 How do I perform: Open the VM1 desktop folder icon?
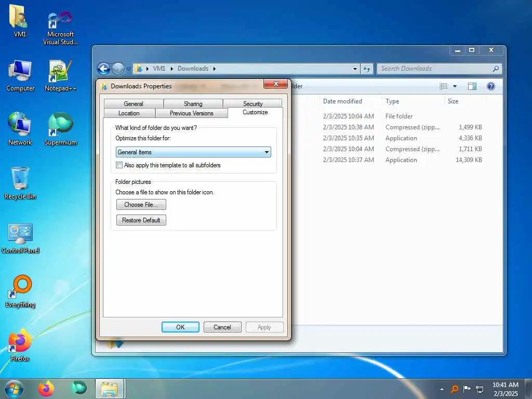click(x=19, y=20)
